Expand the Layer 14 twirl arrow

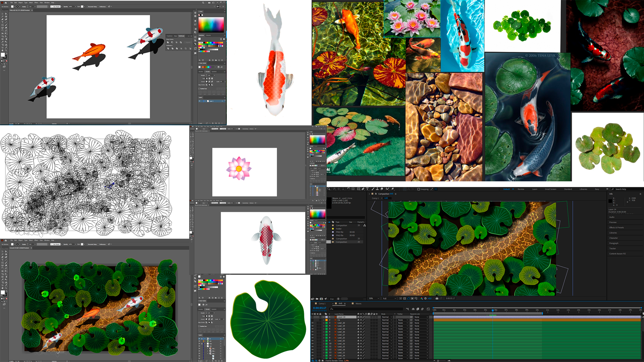tap(324, 317)
